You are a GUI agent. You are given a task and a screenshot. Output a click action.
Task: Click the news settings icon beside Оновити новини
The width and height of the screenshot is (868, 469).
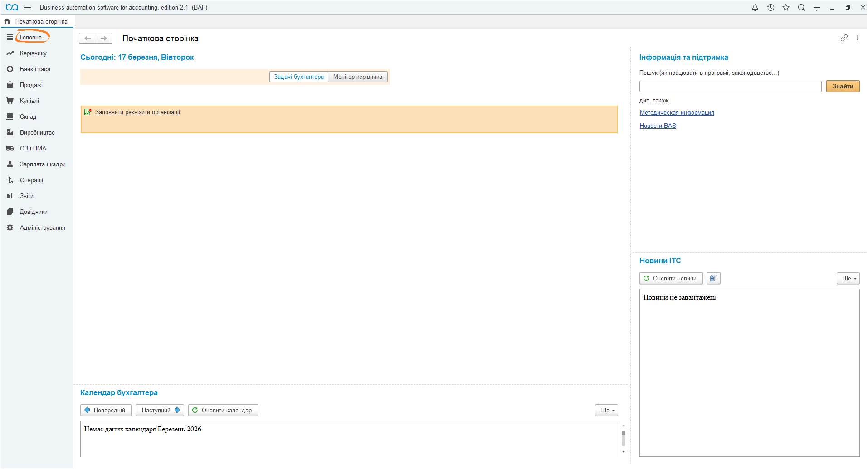pos(713,278)
